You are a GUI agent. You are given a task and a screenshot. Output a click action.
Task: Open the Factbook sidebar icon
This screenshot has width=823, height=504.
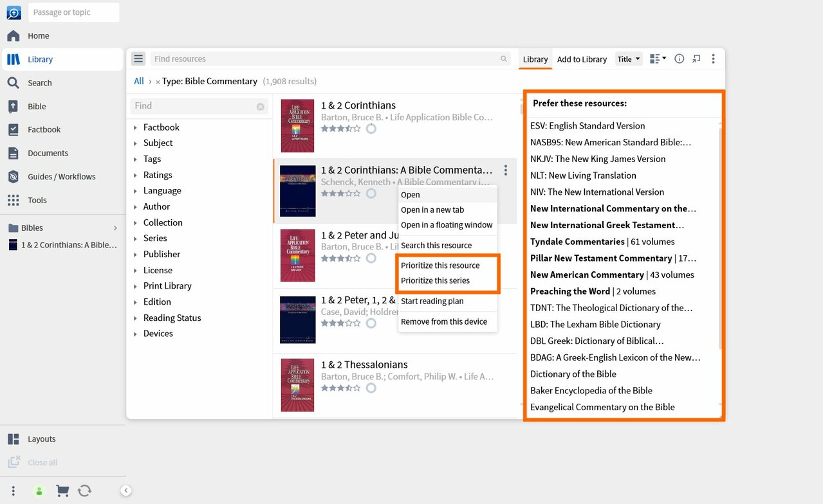(14, 130)
